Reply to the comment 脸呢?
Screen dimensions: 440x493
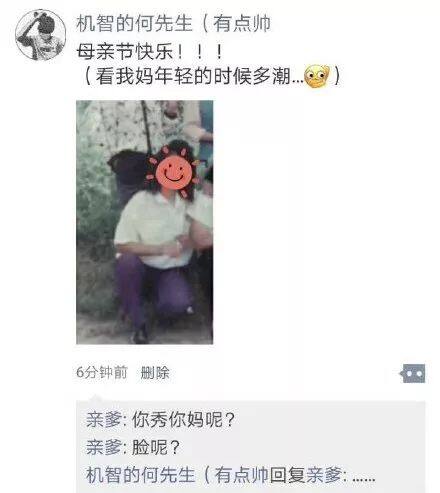[x=156, y=447]
